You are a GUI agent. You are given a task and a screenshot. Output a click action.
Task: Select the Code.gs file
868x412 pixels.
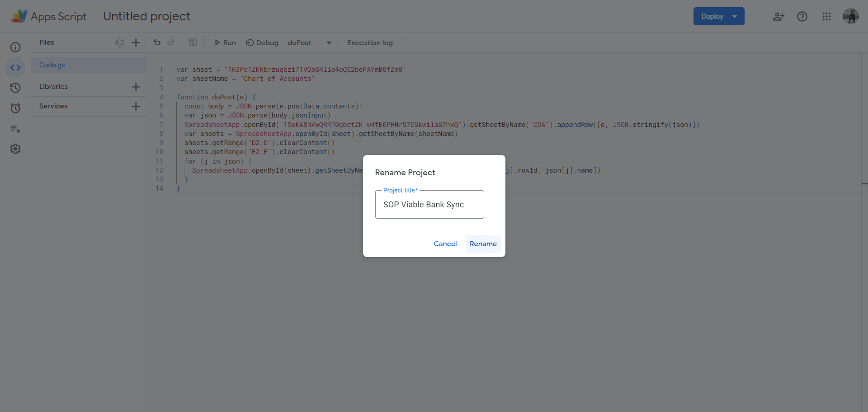(88, 65)
